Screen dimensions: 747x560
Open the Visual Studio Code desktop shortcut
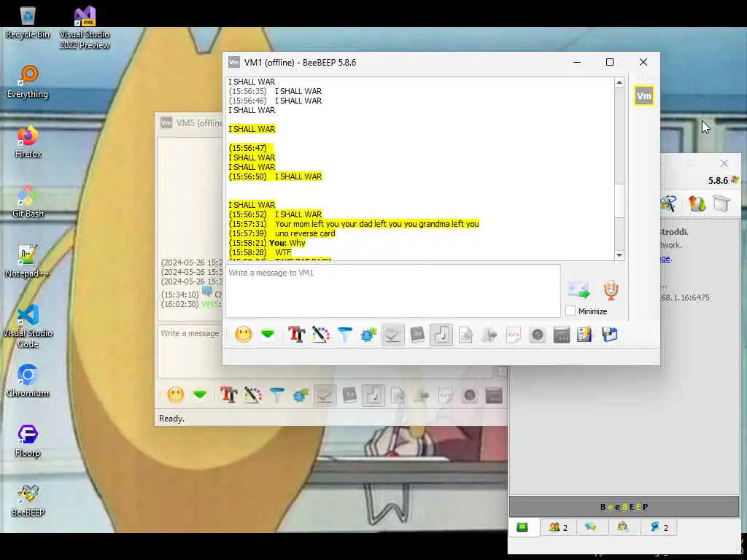[28, 327]
